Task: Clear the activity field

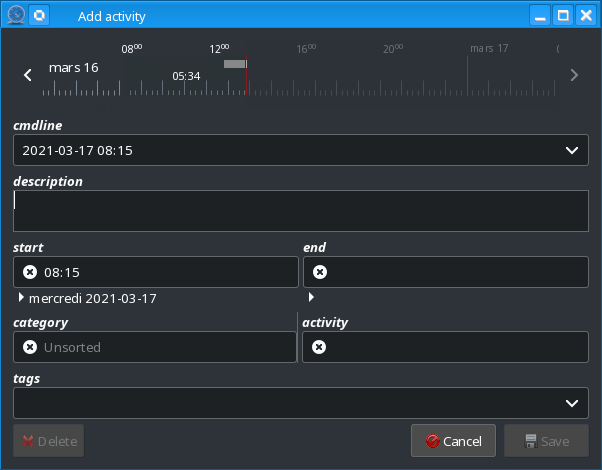Action: [x=319, y=347]
